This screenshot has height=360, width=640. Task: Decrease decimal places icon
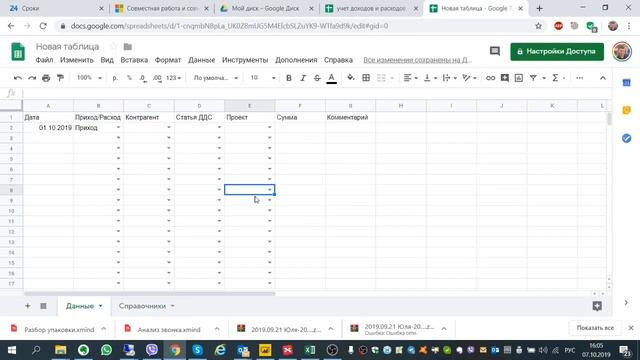(143, 78)
